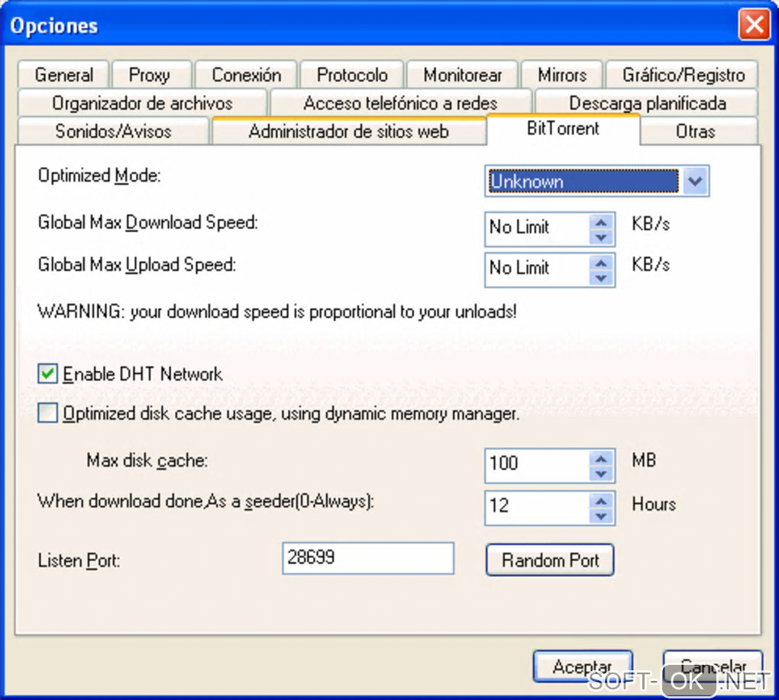Click the Listen Port label

click(79, 561)
